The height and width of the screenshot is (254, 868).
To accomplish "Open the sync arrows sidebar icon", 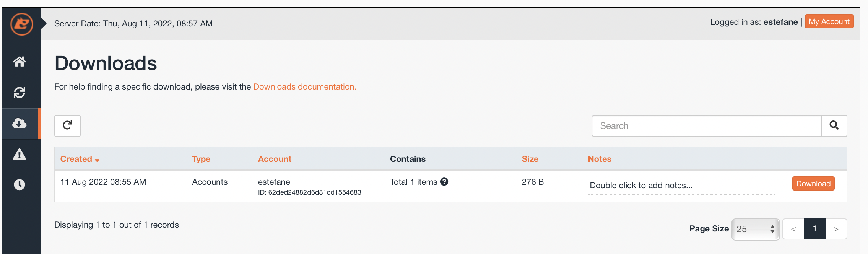I will (x=20, y=92).
